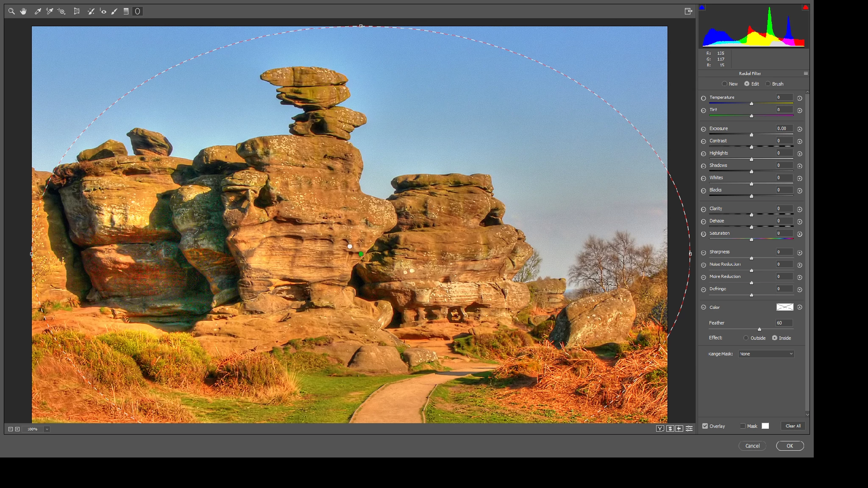Select the Hand tool

23,11
